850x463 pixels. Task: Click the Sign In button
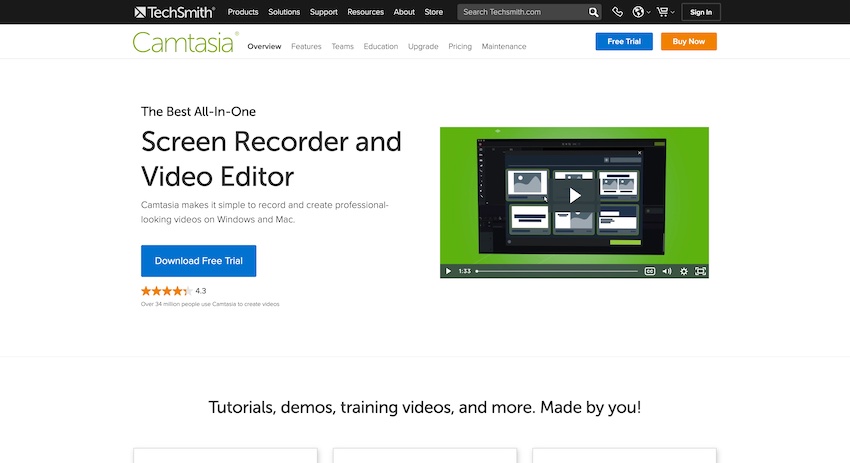pos(701,12)
